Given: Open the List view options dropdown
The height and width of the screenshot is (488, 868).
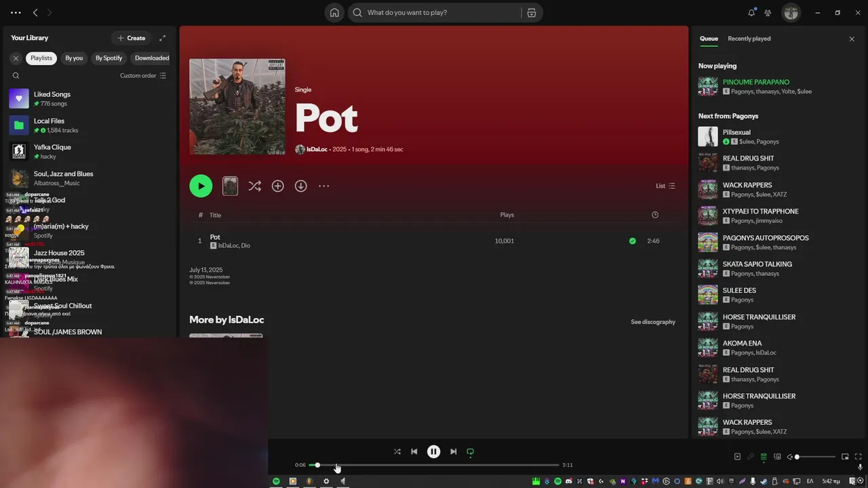Looking at the screenshot, I should (665, 186).
